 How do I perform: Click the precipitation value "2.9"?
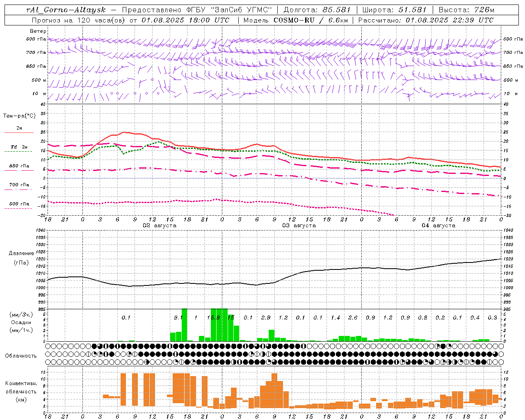click(266, 317)
